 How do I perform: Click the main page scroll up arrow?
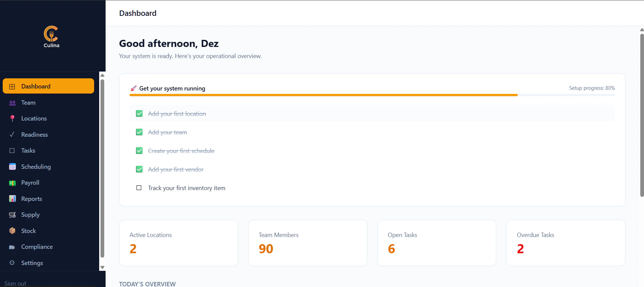[x=642, y=30]
